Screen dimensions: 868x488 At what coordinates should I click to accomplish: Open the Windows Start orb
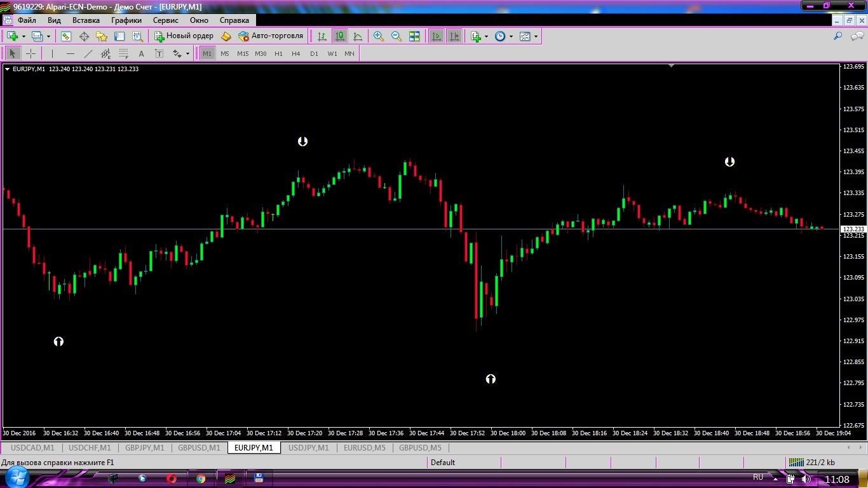(x=17, y=478)
